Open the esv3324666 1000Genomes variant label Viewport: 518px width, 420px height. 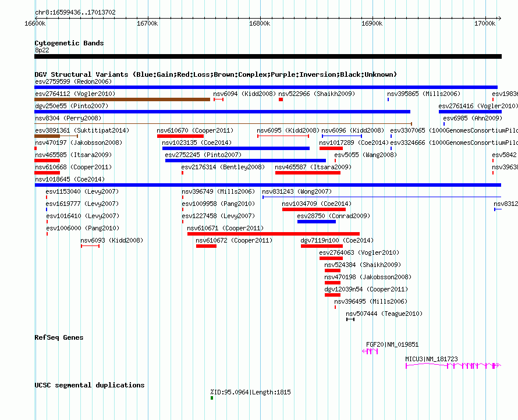pyautogui.click(x=454, y=143)
